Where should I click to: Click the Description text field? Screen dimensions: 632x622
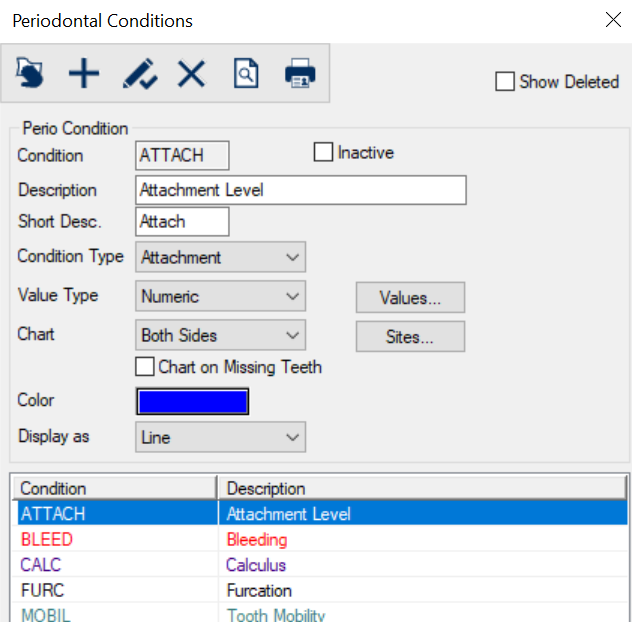coord(300,190)
